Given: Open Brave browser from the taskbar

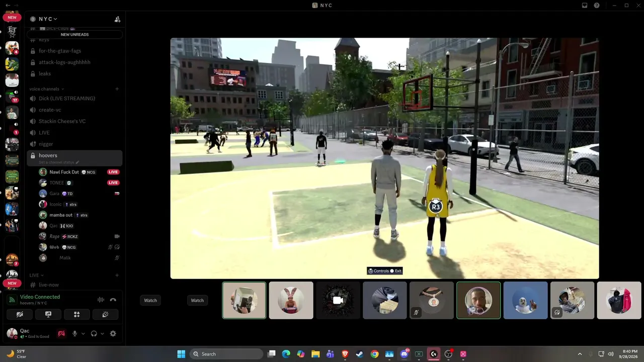Looking at the screenshot, I should [345, 354].
